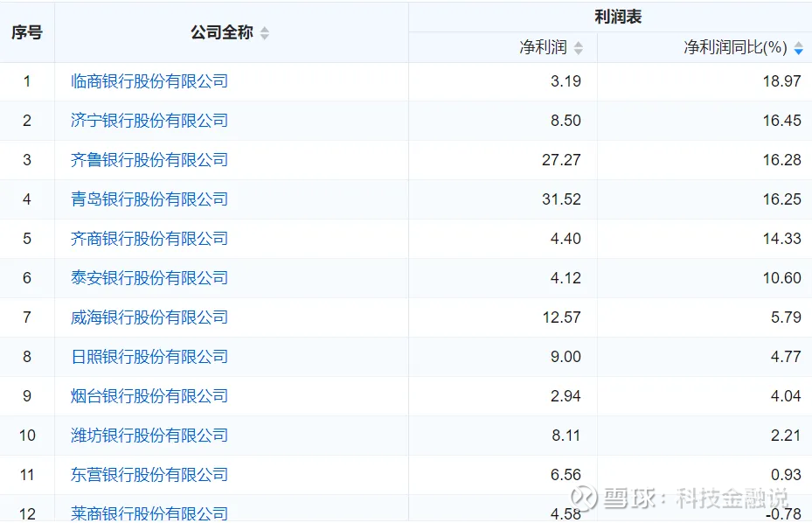This screenshot has height=523, width=812.
Task: Open 青岛银行股份有限公司 link
Action: (x=149, y=199)
